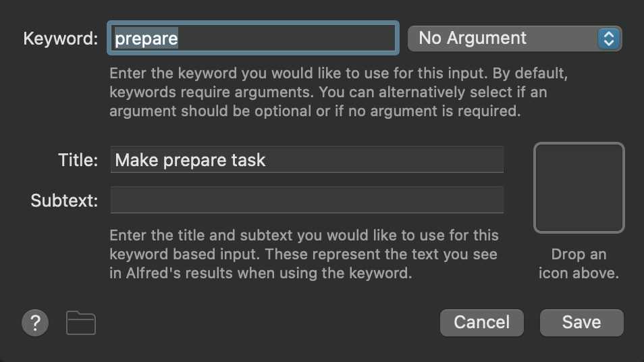Screen dimensions: 644x362
Task: Focus the Keyword input field
Action: (x=253, y=38)
